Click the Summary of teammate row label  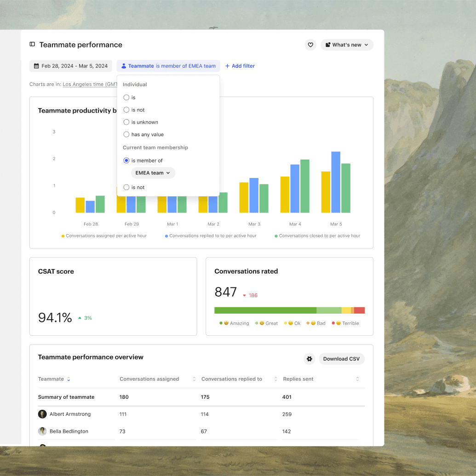coord(66,397)
